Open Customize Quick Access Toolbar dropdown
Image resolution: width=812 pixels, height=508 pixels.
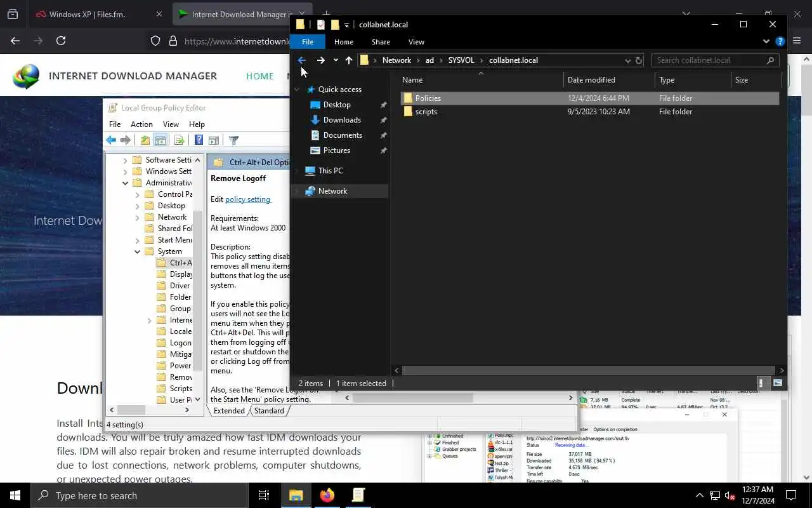[x=346, y=25]
